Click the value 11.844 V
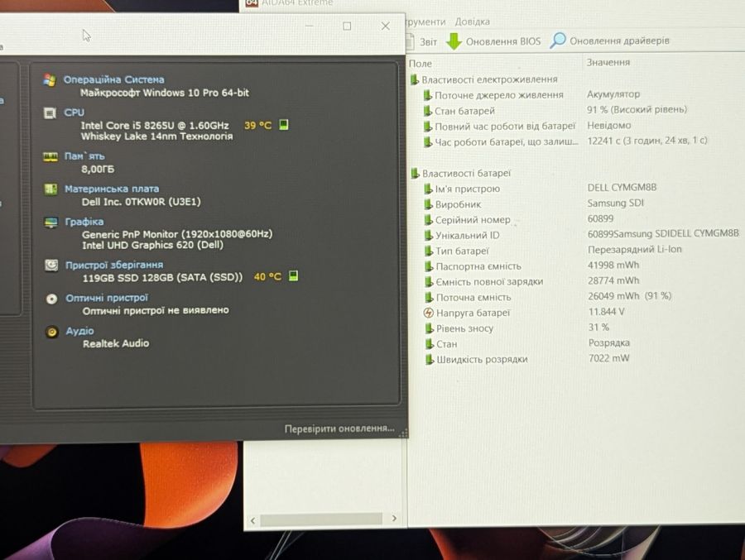This screenshot has height=560, width=745. click(x=606, y=312)
